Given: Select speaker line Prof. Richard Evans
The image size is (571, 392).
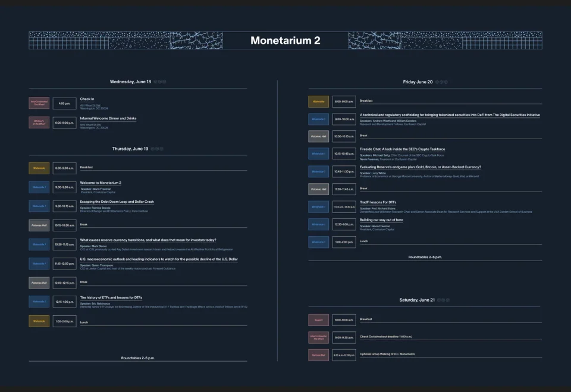Looking at the screenshot, I should 378,209.
